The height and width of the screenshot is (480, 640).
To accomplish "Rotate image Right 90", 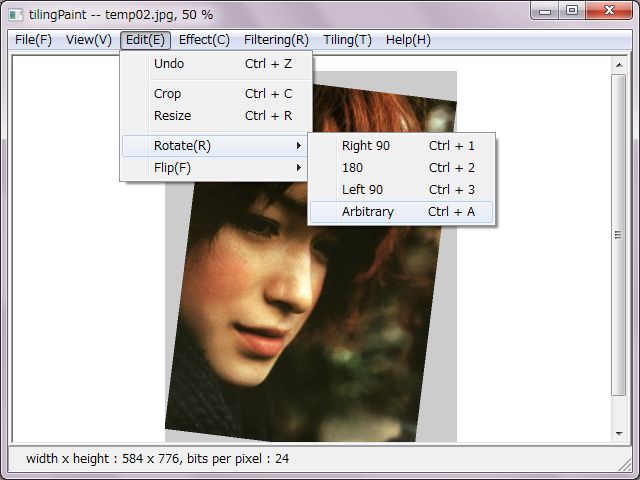I will pyautogui.click(x=402, y=146).
